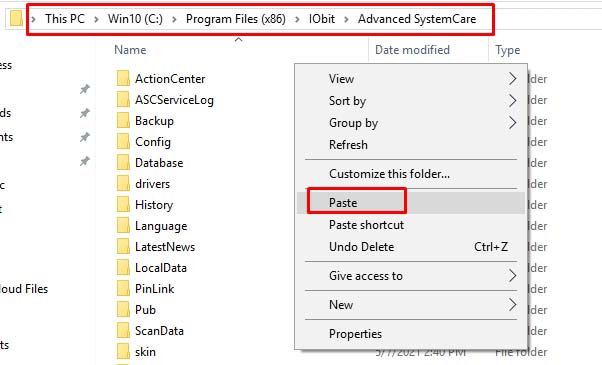Click Config folder name
Viewport: 602px width, 365px height.
[153, 142]
